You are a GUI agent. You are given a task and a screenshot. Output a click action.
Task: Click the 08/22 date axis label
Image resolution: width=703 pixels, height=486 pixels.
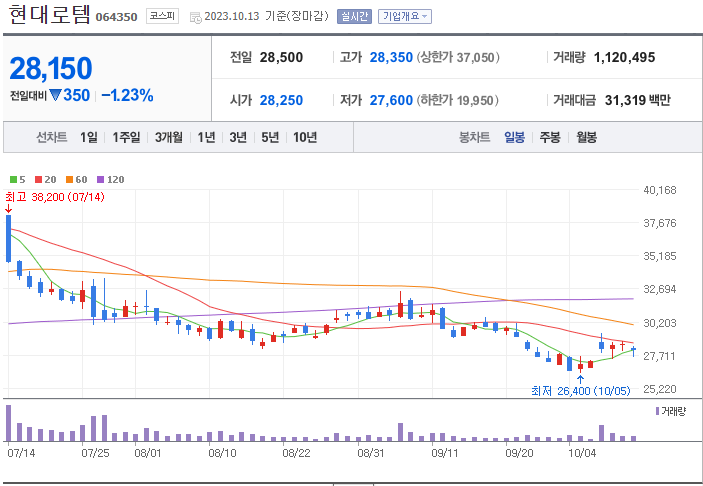296,453
